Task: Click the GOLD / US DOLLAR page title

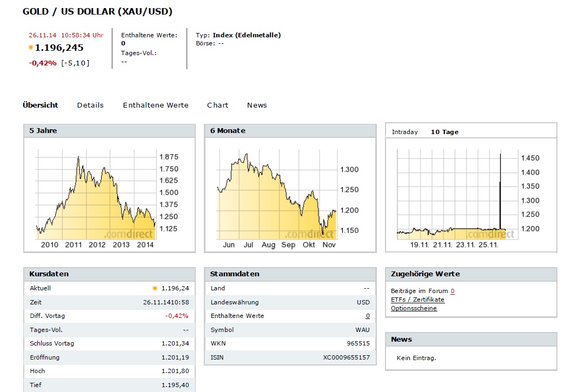Action: 98,11
